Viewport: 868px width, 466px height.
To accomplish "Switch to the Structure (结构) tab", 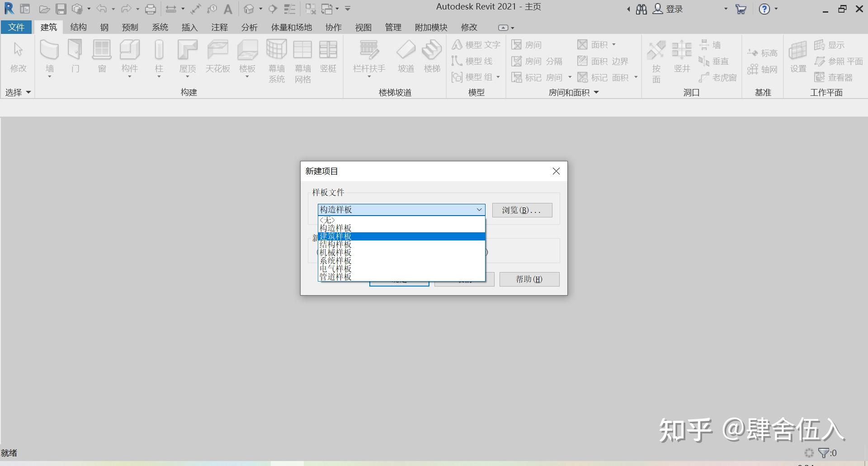I will tap(78, 27).
